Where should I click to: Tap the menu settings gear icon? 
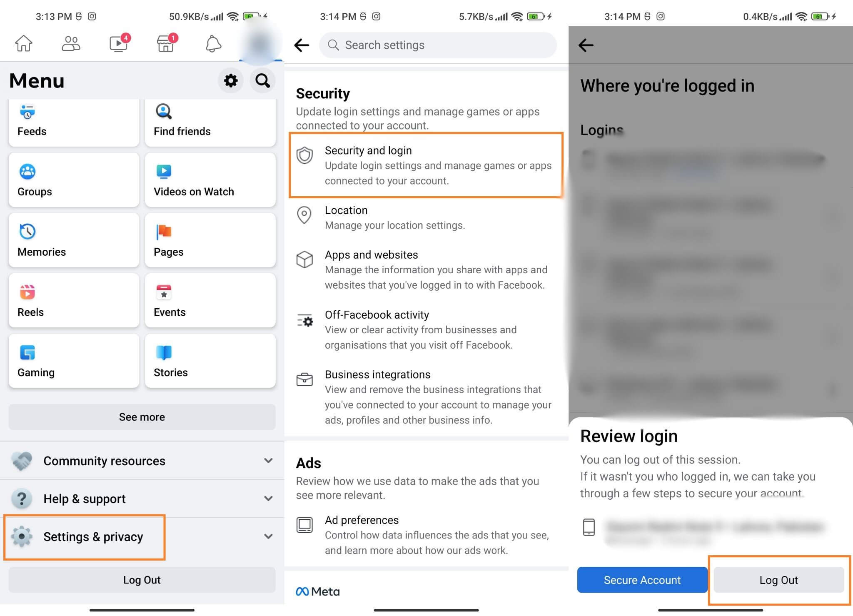pos(231,81)
